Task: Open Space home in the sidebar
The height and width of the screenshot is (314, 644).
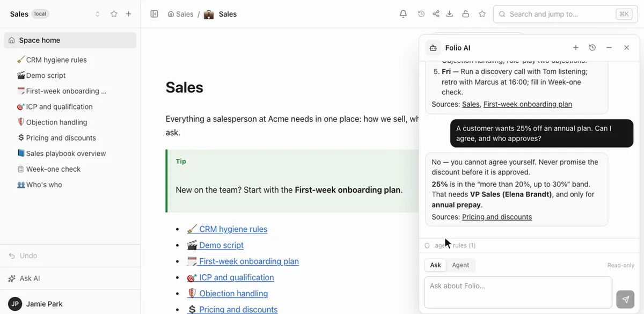Action: 70,40
